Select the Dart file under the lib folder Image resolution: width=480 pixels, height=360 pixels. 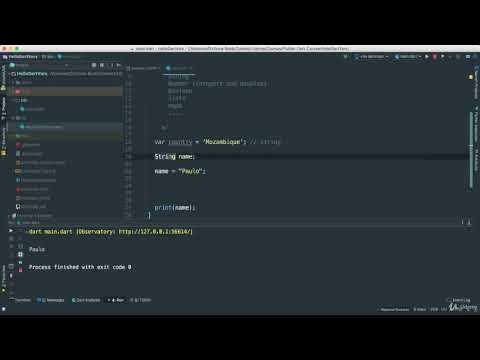point(32,109)
